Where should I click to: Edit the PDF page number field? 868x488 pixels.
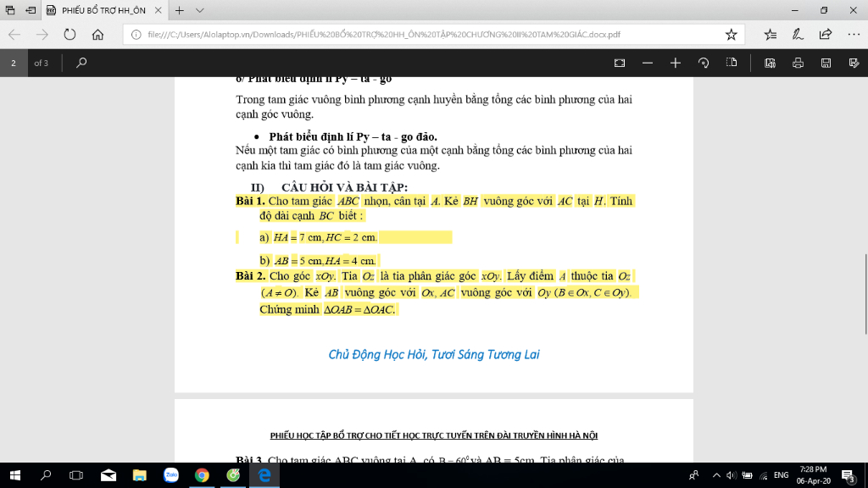(14, 63)
